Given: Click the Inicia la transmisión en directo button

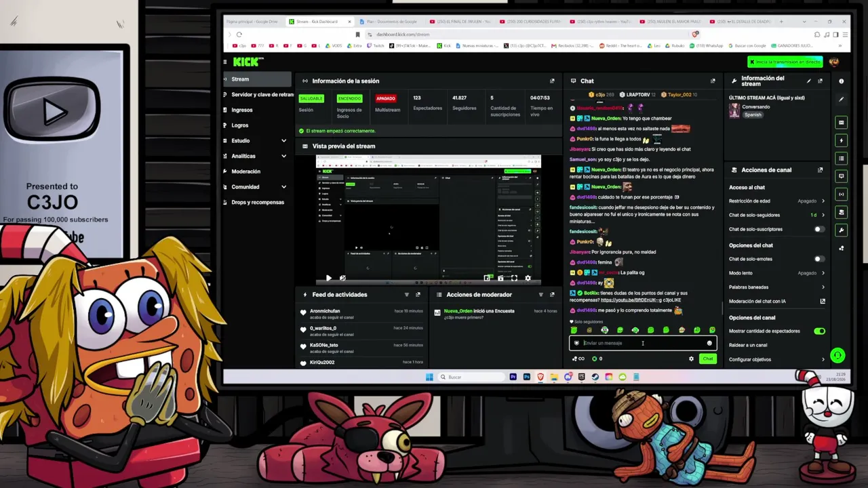Looking at the screenshot, I should pos(785,62).
